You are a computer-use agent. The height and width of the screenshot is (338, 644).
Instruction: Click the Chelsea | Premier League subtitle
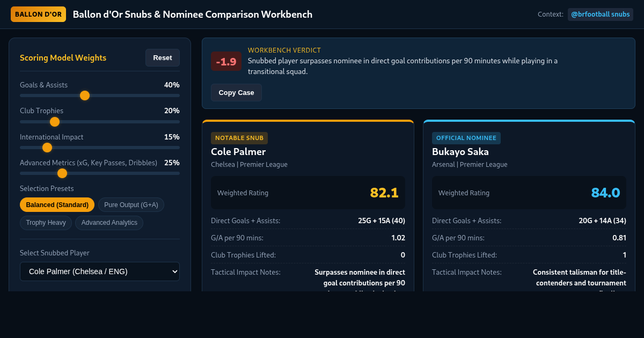[x=249, y=165]
